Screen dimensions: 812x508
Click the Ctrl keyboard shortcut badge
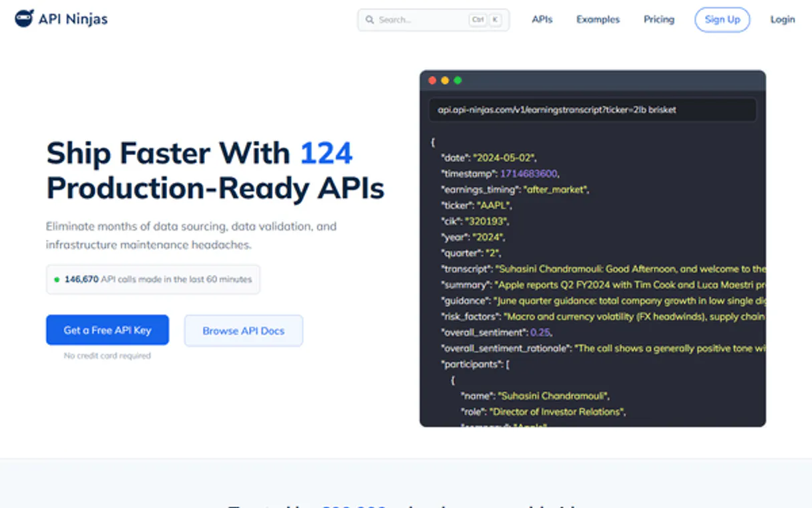pos(477,19)
